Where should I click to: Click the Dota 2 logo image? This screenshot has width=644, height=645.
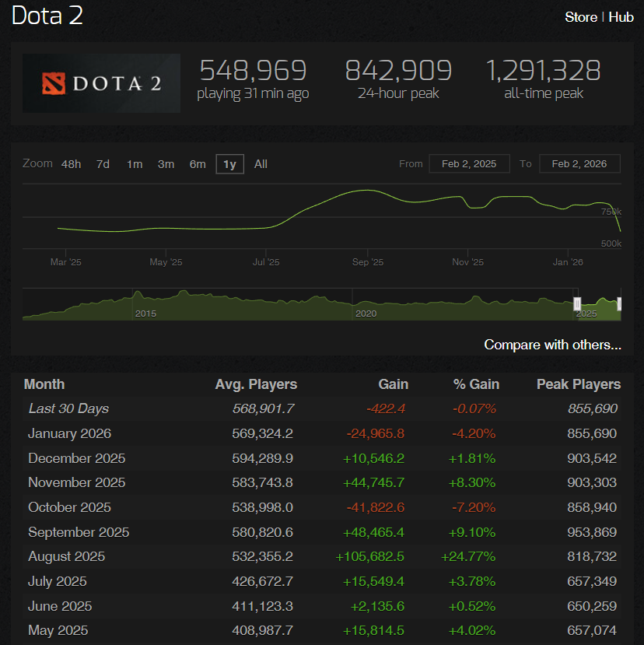[100, 82]
